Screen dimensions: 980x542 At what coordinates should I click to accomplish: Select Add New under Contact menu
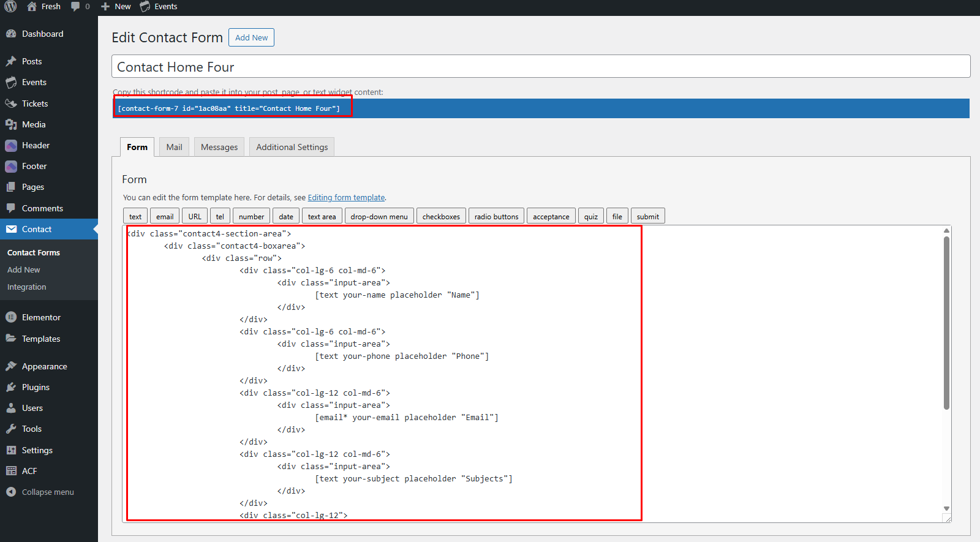(x=24, y=269)
